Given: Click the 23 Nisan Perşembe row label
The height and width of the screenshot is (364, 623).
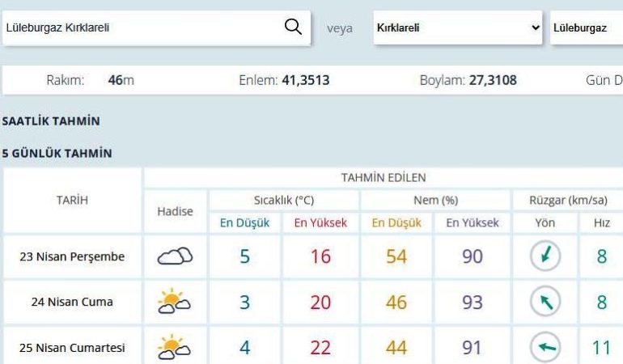Looking at the screenshot, I should [x=72, y=257].
